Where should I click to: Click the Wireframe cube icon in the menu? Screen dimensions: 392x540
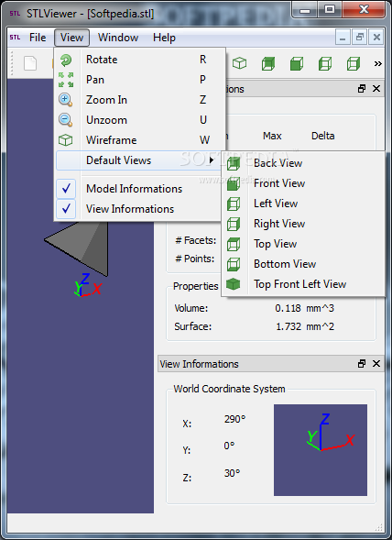click(x=65, y=140)
